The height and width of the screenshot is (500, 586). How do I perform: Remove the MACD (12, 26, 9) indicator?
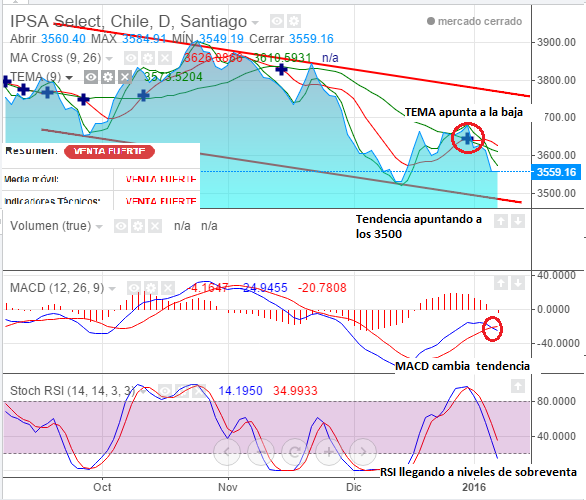click(168, 288)
